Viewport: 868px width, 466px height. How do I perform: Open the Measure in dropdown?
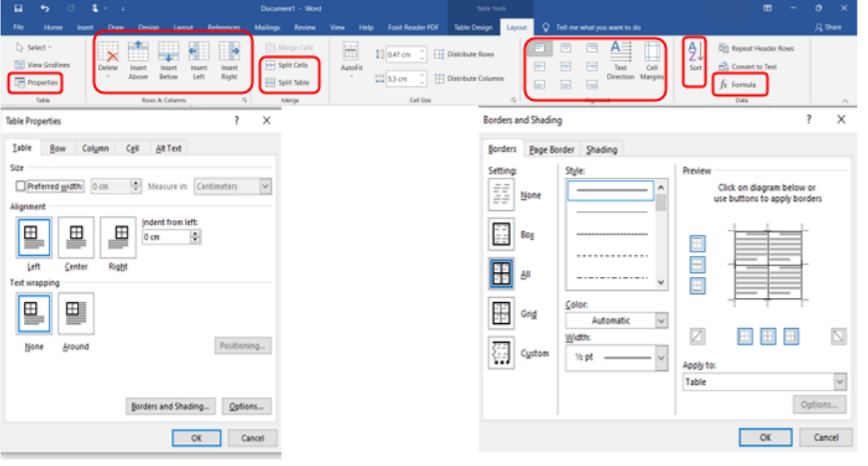pos(265,186)
